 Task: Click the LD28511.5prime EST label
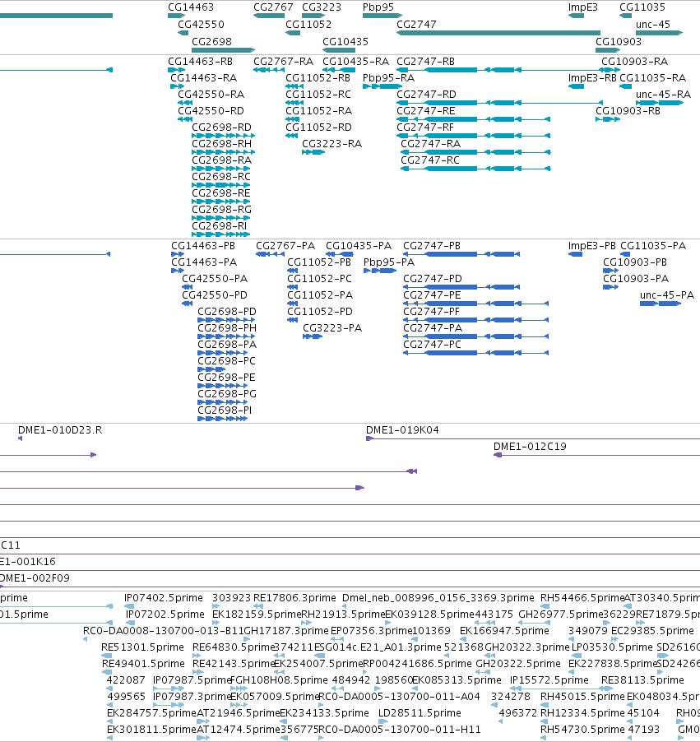pyautogui.click(x=420, y=713)
